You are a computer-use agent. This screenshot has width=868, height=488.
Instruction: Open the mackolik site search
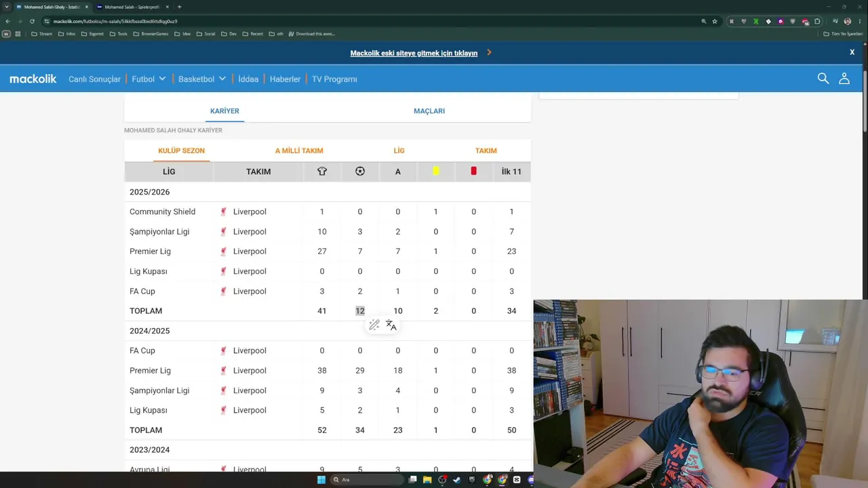[x=823, y=79]
